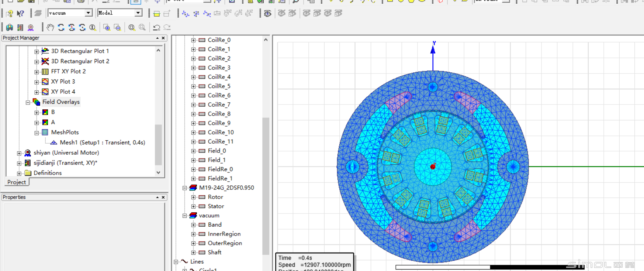The image size is (644, 271).
Task: Click the Zoom In magnifier with plus
Action: pos(107,27)
